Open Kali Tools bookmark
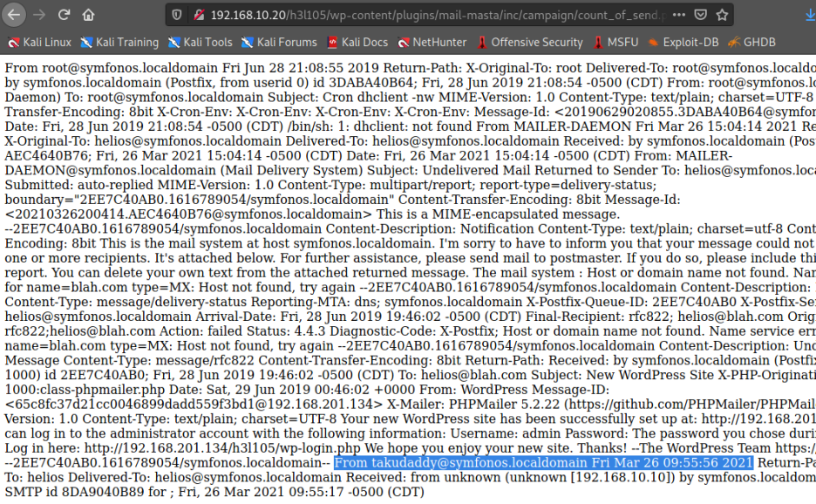Image resolution: width=816 pixels, height=504 pixels. point(200,42)
